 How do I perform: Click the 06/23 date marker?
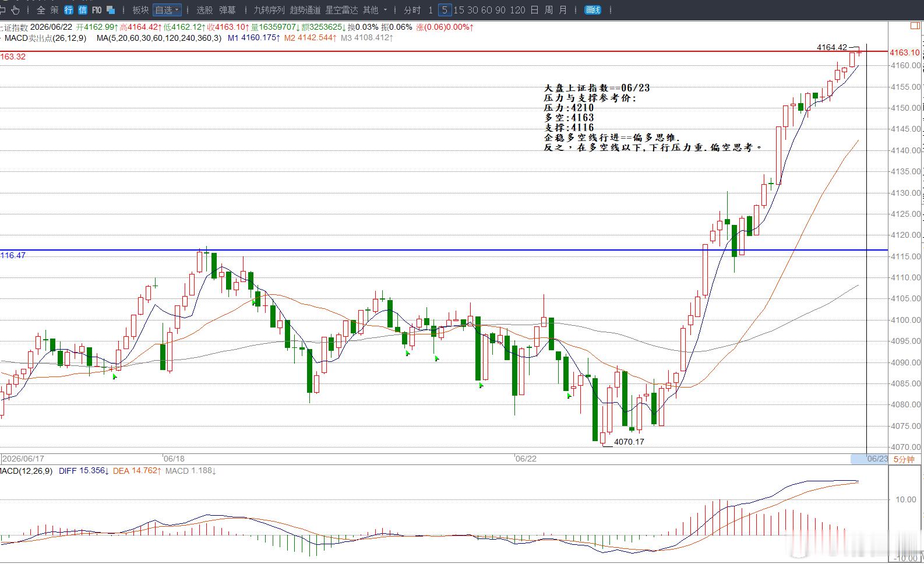(x=877, y=459)
